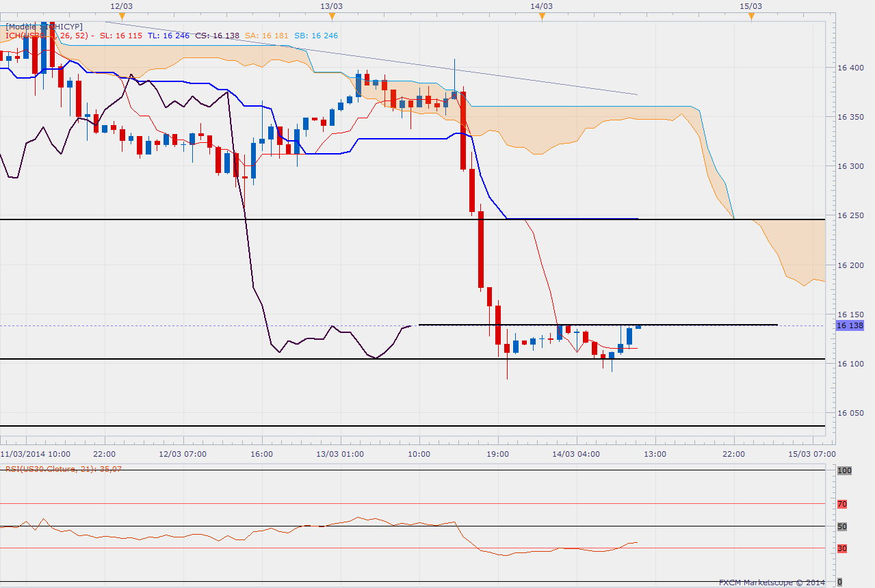
Task: Click the 16 400 price axis label
Action: click(850, 67)
